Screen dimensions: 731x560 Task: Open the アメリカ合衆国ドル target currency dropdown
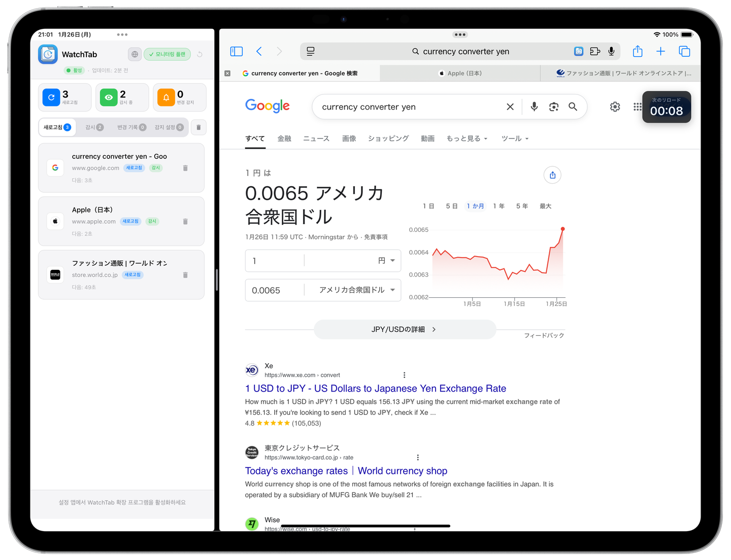(x=357, y=290)
